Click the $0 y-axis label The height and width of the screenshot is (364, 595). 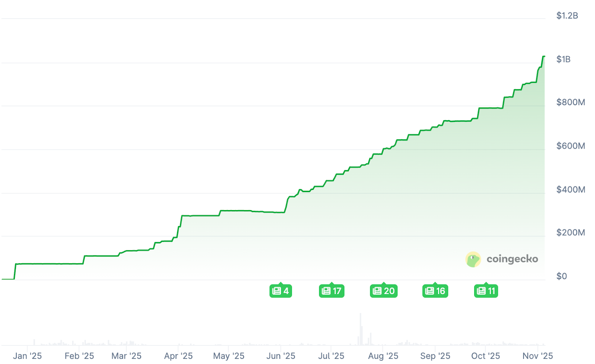(562, 276)
